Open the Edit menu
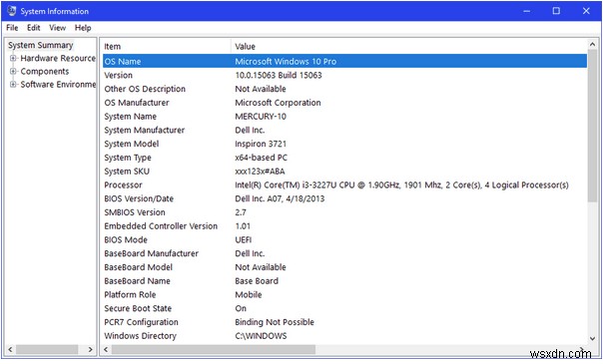This screenshot has width=603, height=364. (34, 28)
